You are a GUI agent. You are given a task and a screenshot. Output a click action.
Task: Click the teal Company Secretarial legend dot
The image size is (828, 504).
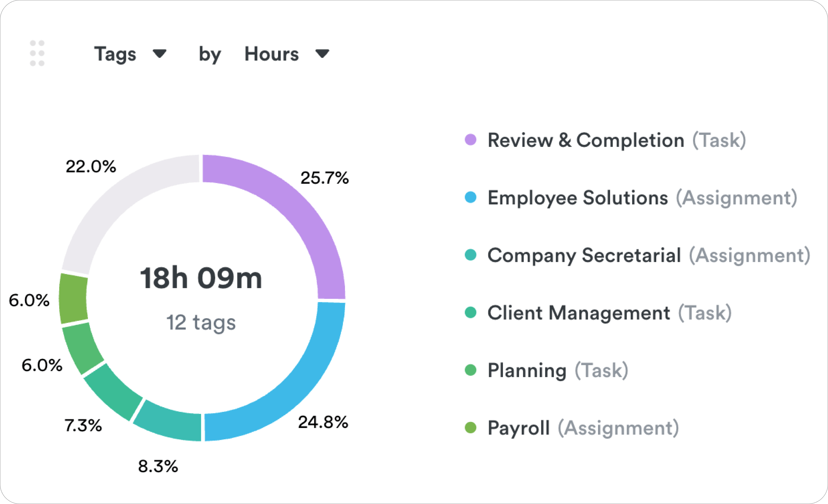coord(470,255)
